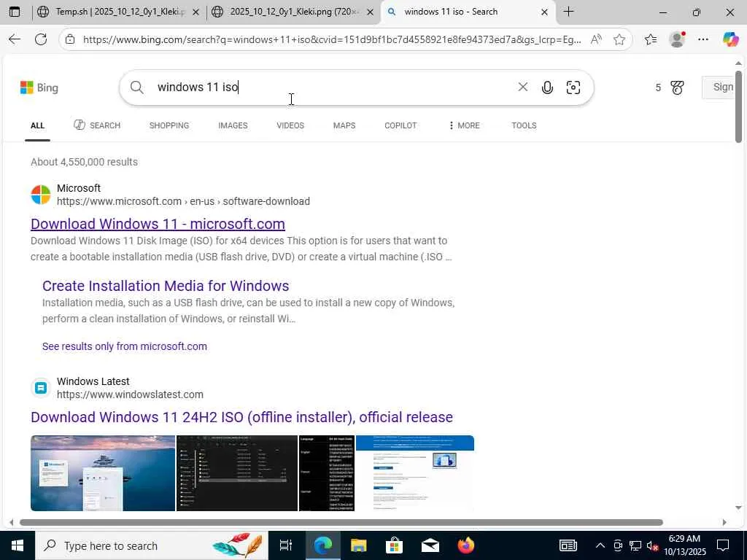Click the Windows taskbar search box
747x560 pixels.
pyautogui.click(x=152, y=545)
